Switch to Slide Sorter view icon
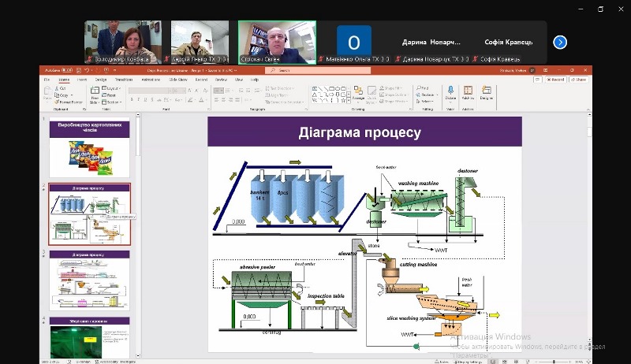This screenshot has width=631, height=364. (505, 361)
